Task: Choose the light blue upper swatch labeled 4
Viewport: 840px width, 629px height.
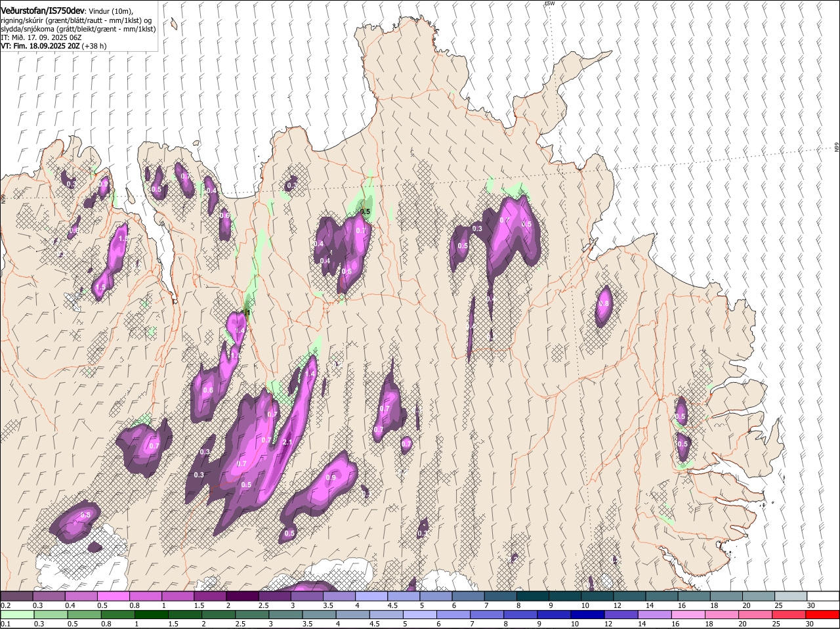Action: (x=371, y=596)
